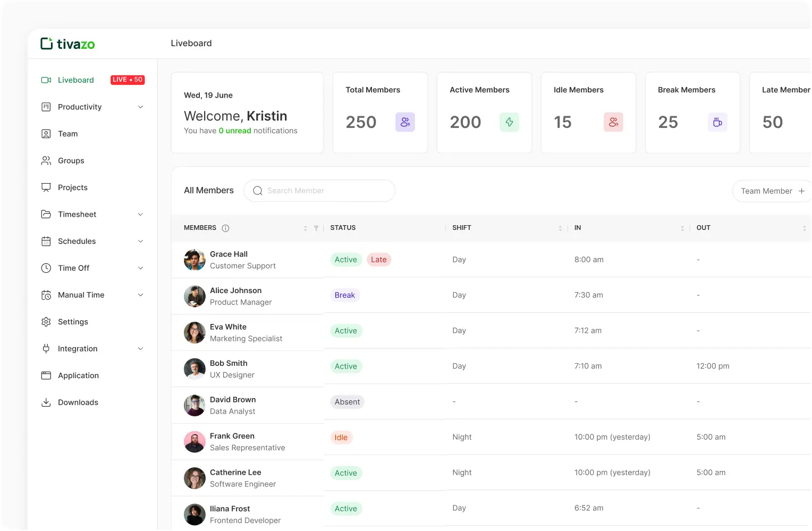The image size is (812, 531).
Task: Click the Total Members purple icon
Action: (x=405, y=122)
